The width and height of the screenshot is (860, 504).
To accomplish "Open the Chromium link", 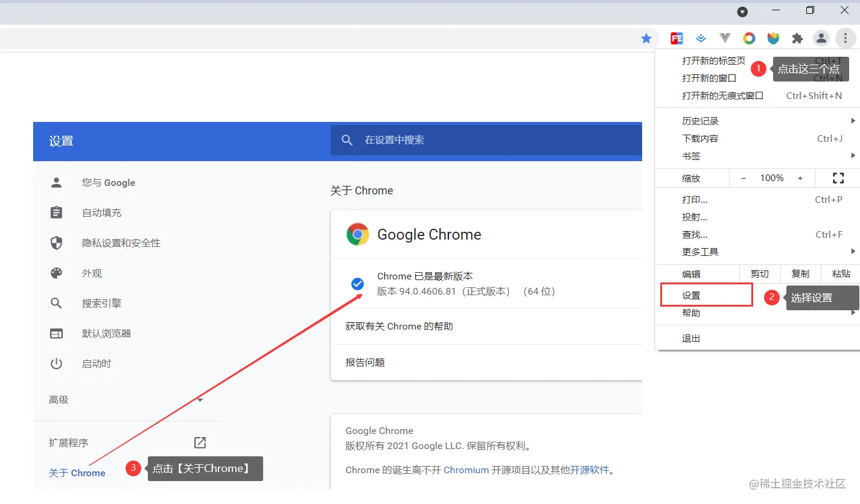I will pos(466,470).
